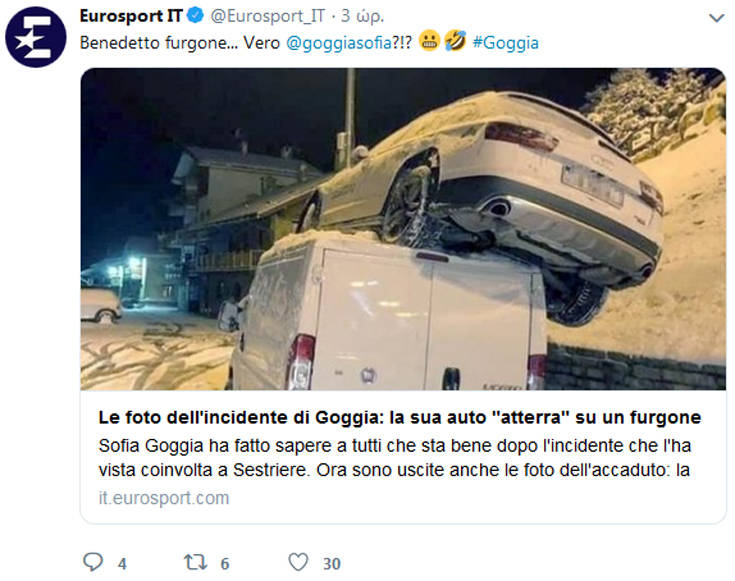735x581 pixels.
Task: Click the verified badge next to Eurosport IT
Action: [x=195, y=16]
